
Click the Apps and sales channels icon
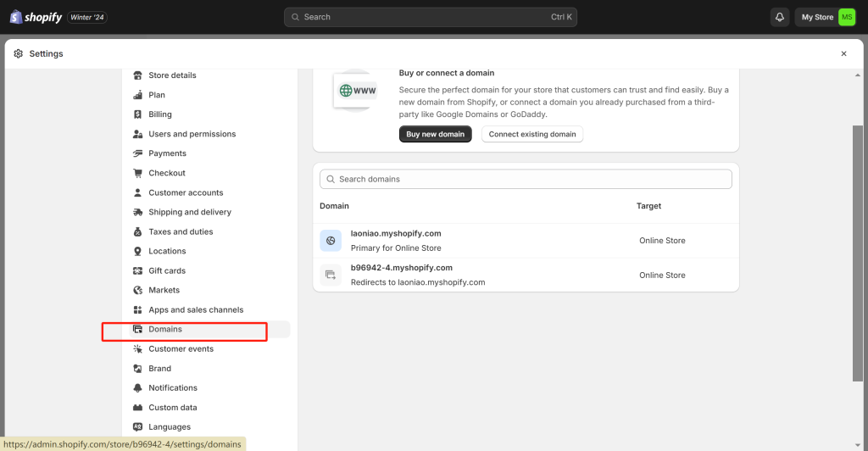coord(138,310)
